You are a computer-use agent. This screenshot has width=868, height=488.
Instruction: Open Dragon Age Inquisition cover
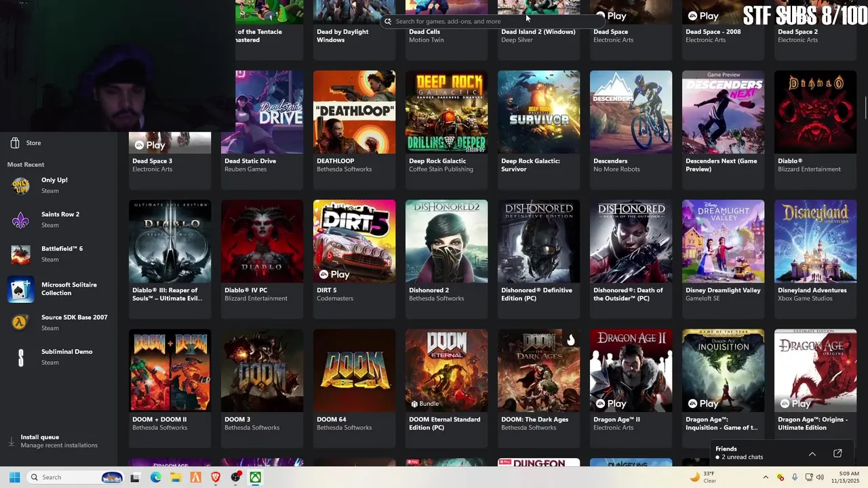pyautogui.click(x=723, y=371)
